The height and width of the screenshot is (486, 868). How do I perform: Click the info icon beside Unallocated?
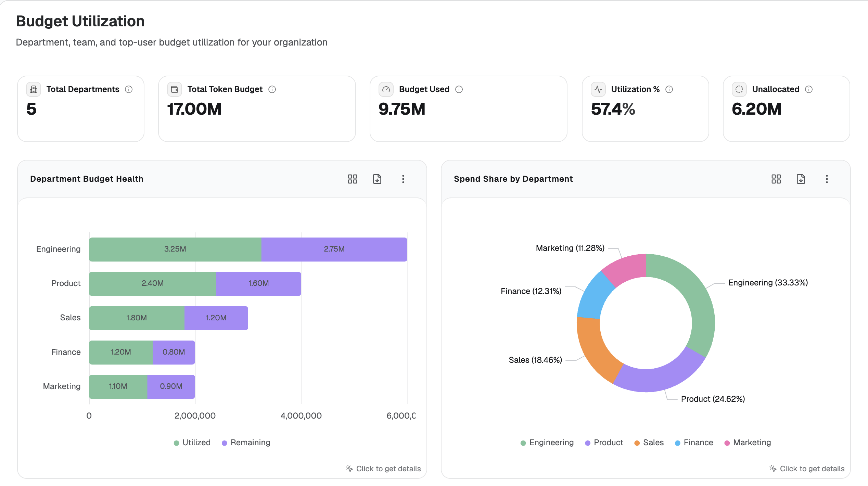click(809, 89)
